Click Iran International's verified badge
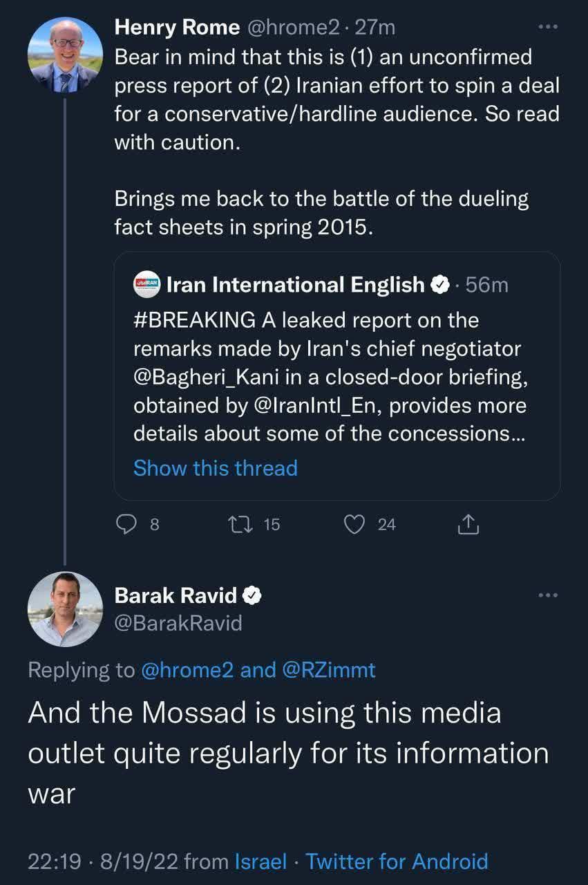This screenshot has height=885, width=588. click(441, 284)
